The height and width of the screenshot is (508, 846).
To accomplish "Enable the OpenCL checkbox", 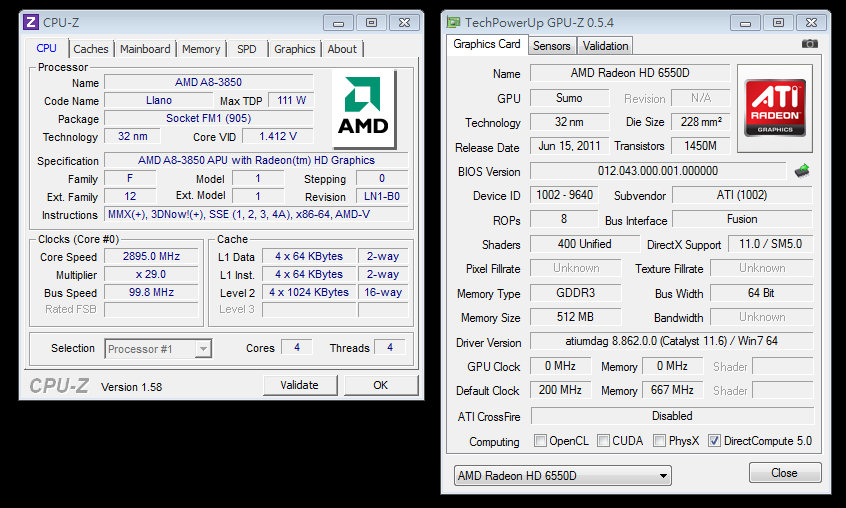I will point(540,441).
